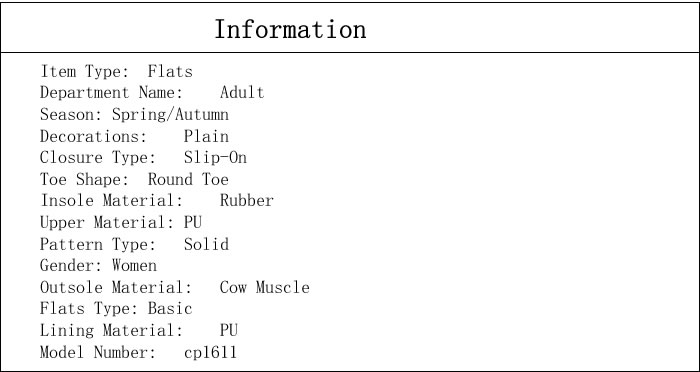Click the Decorations: Plain row
The height and width of the screenshot is (372, 700).
coord(134,136)
